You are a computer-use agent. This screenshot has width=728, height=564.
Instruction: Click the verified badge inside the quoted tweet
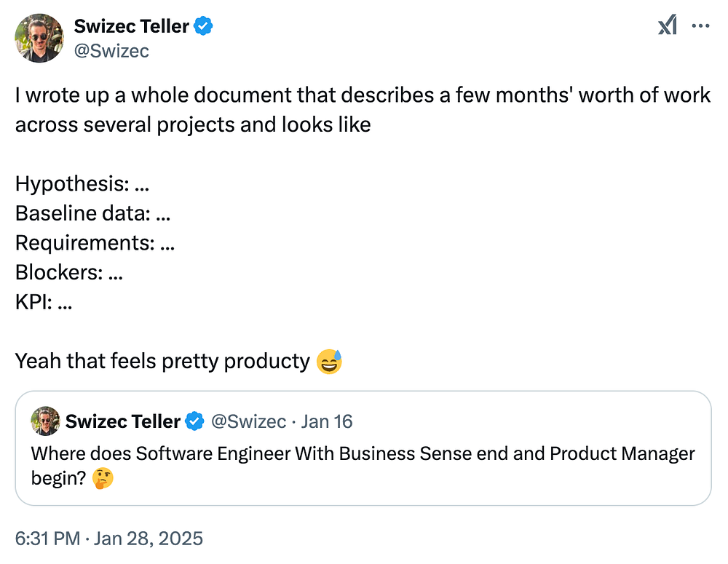coord(194,421)
